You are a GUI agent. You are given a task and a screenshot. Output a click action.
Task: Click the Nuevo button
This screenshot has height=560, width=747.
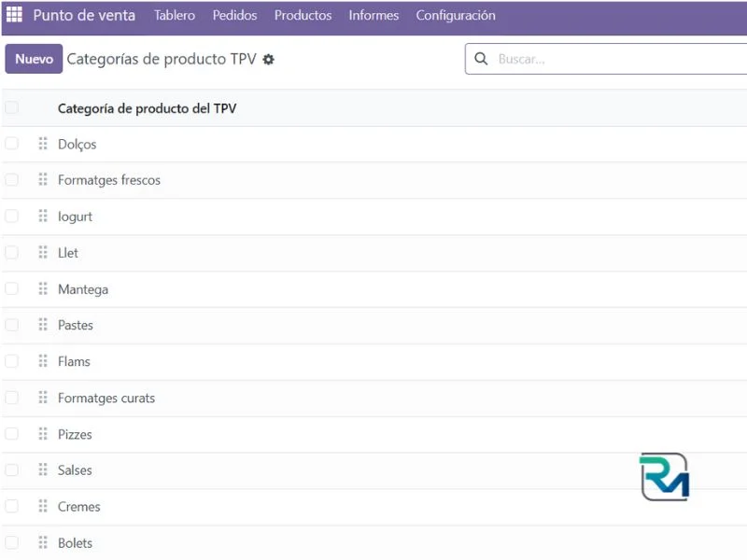[x=34, y=59]
